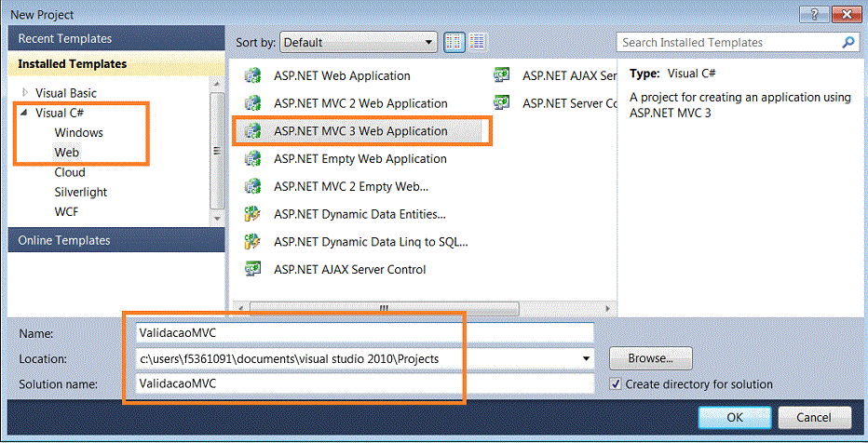
Task: Expand the Visual Basic tree node
Action: coord(24,93)
